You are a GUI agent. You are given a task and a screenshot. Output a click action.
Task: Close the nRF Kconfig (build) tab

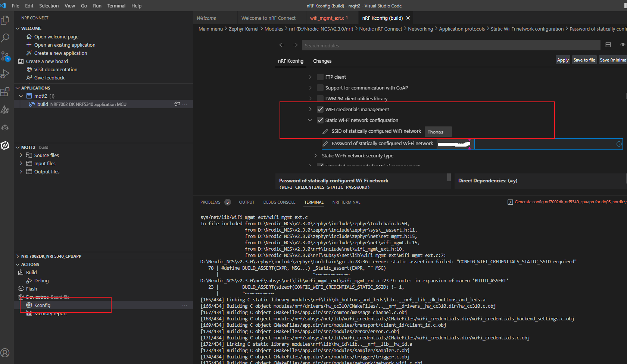coord(408,18)
